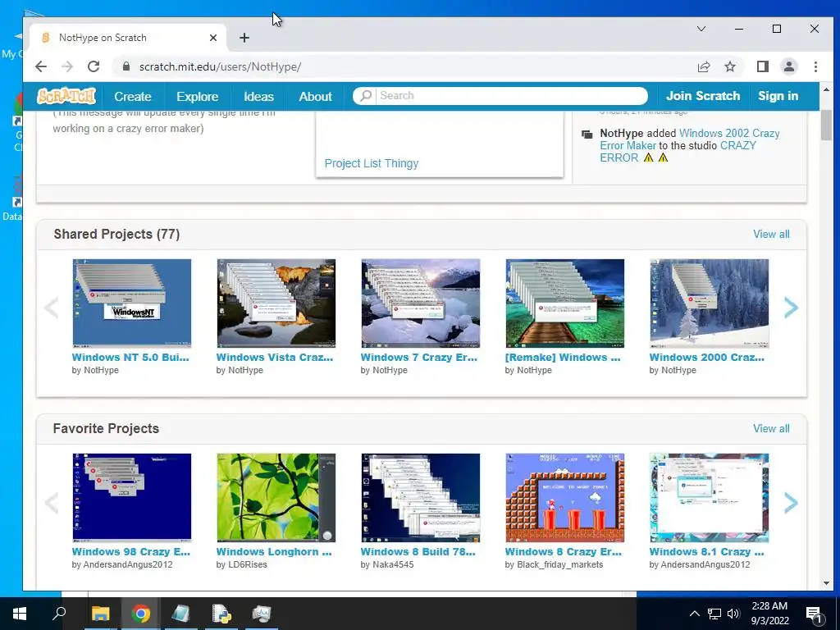Click Join Scratch in the navbar
Screen dimensions: 840x630
pyautogui.click(x=703, y=96)
